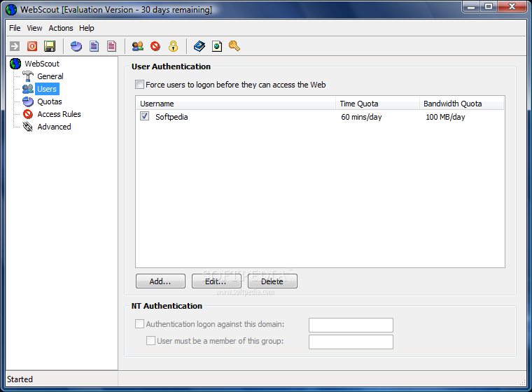
Task: Select Access Rules in the tree
Action: pos(59,114)
